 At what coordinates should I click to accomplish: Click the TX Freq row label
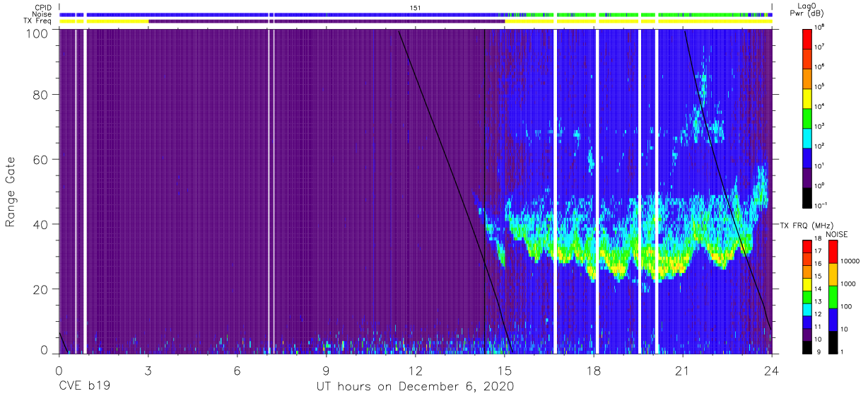(39, 21)
